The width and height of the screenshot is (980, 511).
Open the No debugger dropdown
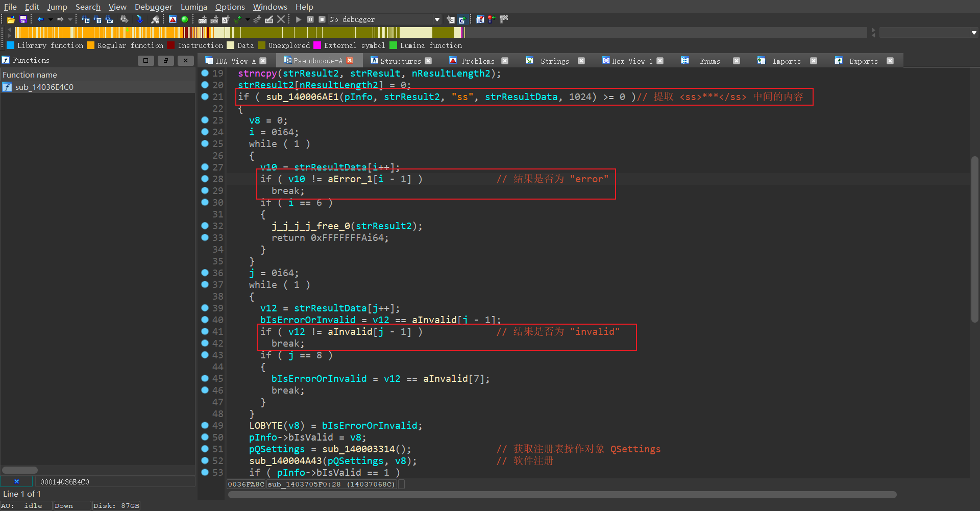click(437, 19)
